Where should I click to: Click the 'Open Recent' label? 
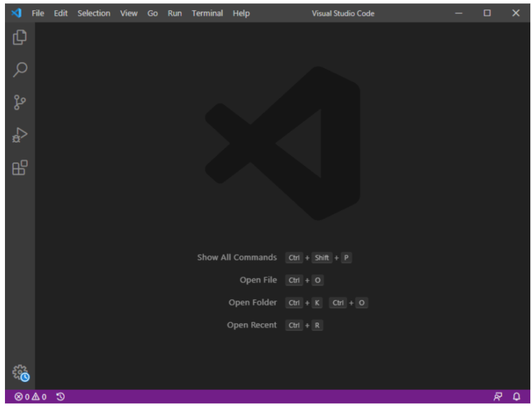252,325
